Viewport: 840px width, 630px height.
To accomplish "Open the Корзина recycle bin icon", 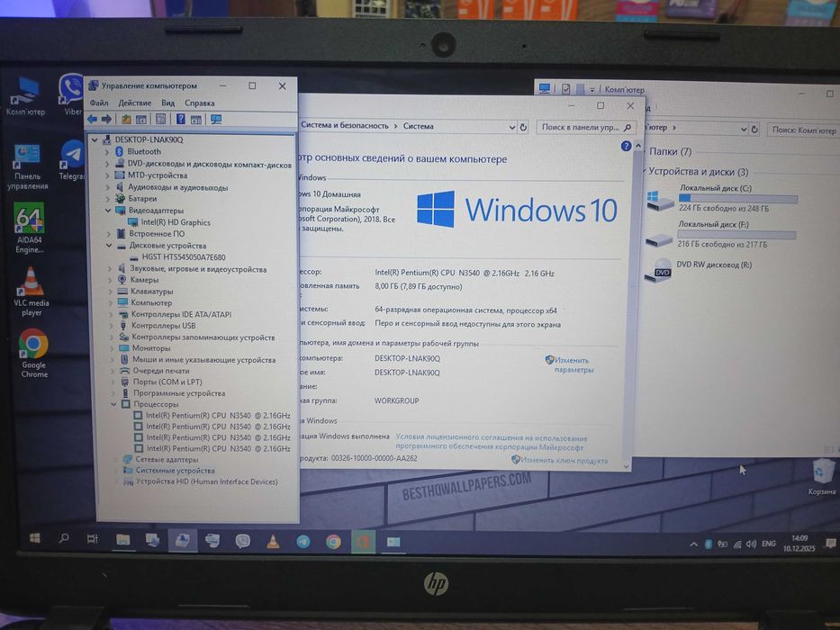I will [x=822, y=477].
